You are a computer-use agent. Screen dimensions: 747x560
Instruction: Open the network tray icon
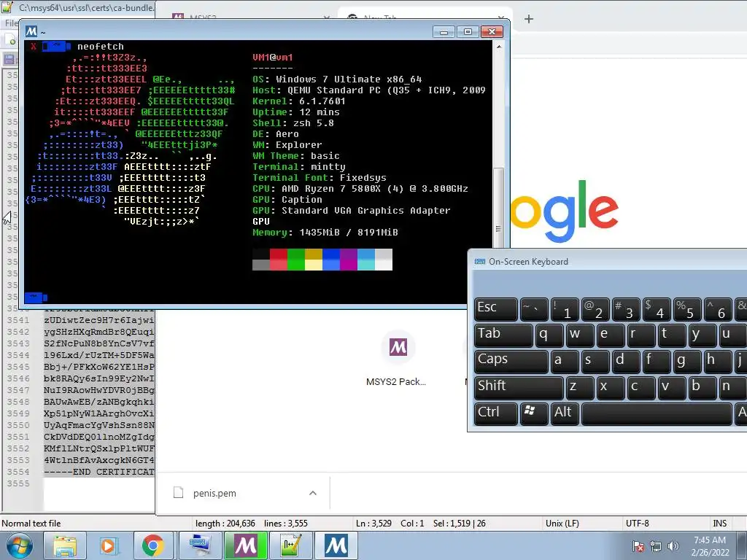pyautogui.click(x=656, y=546)
